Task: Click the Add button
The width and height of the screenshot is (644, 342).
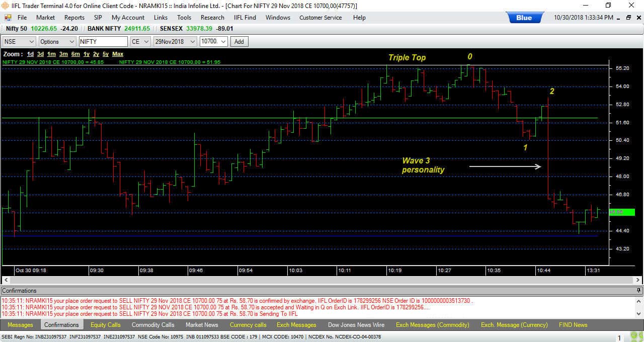Action: click(x=239, y=42)
